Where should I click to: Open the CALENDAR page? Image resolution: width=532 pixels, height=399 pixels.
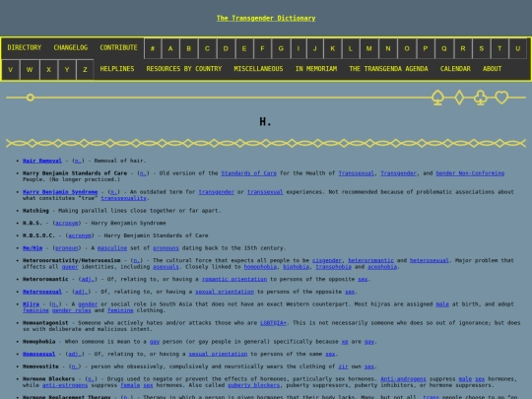[x=455, y=69]
